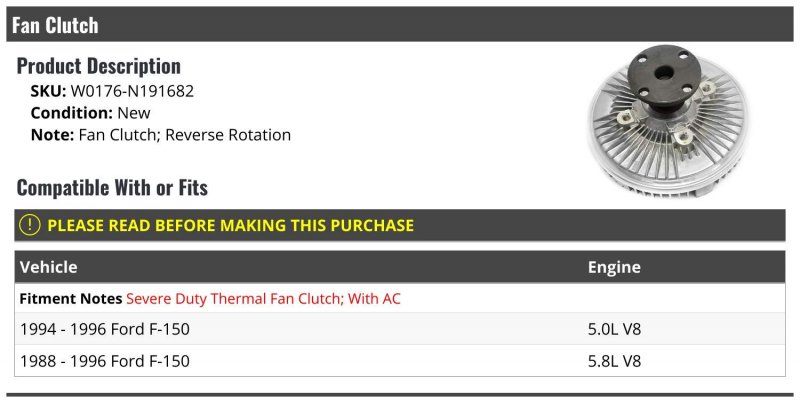Click the SKU number W0176-N191682

(x=132, y=91)
